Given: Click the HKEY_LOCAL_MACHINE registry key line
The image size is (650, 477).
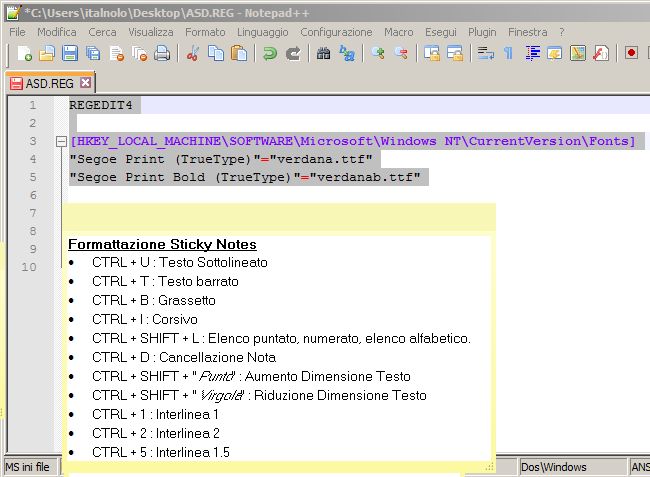Looking at the screenshot, I should pos(353,141).
